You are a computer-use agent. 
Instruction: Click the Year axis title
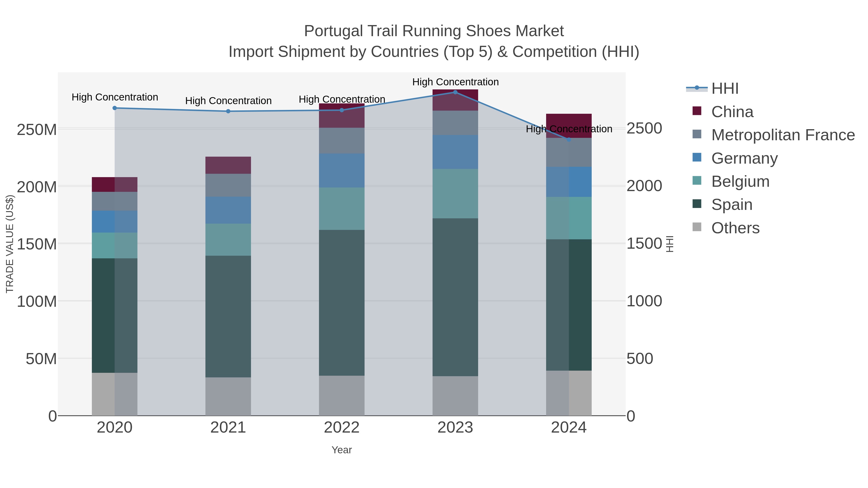coord(342,450)
